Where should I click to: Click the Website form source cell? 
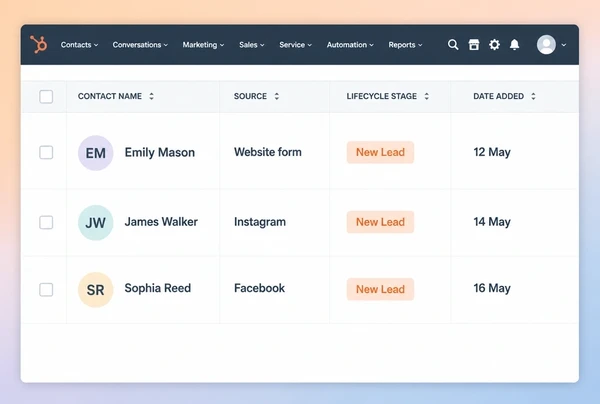(x=268, y=152)
